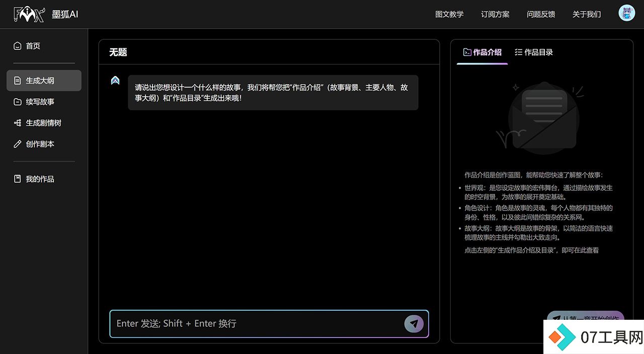Image resolution: width=644 pixels, height=354 pixels.
Task: Click the 续写故事 folder icon
Action: (x=18, y=102)
